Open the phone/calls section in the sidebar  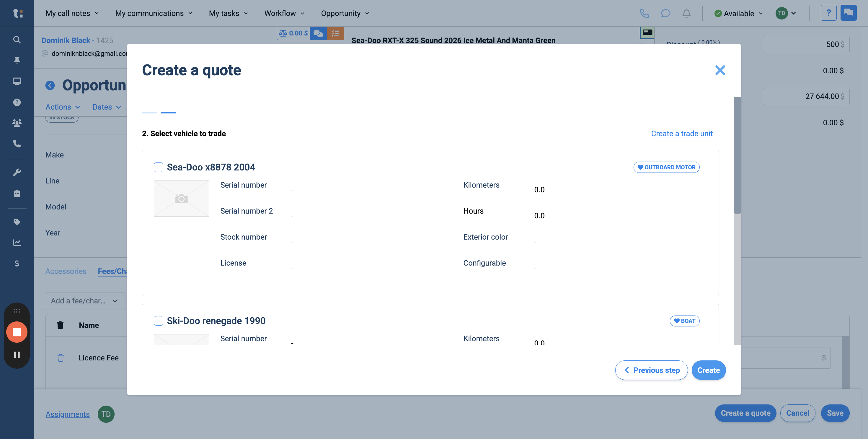click(17, 144)
